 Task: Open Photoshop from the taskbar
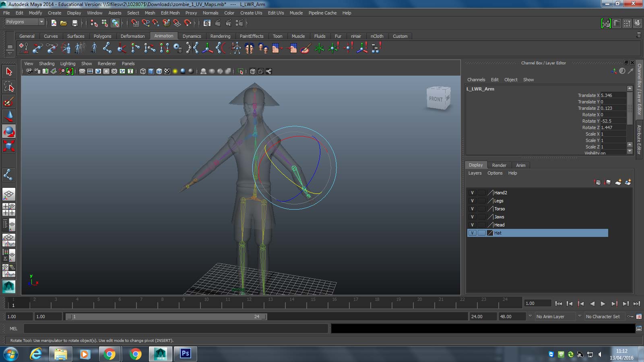pyautogui.click(x=186, y=354)
